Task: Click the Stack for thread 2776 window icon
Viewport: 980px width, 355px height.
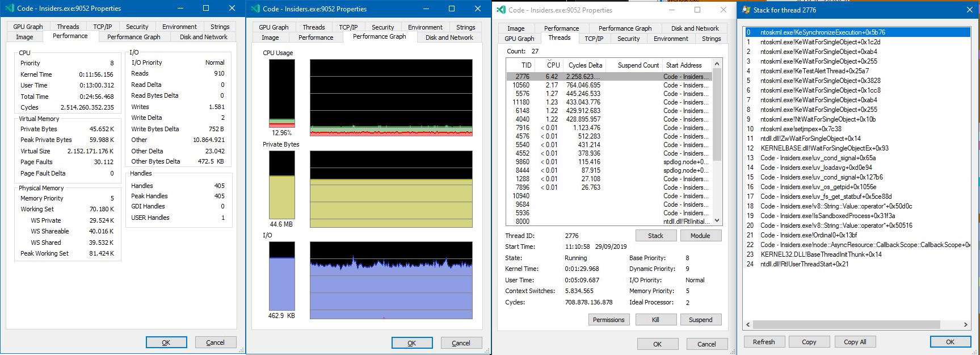Action: pos(746,10)
